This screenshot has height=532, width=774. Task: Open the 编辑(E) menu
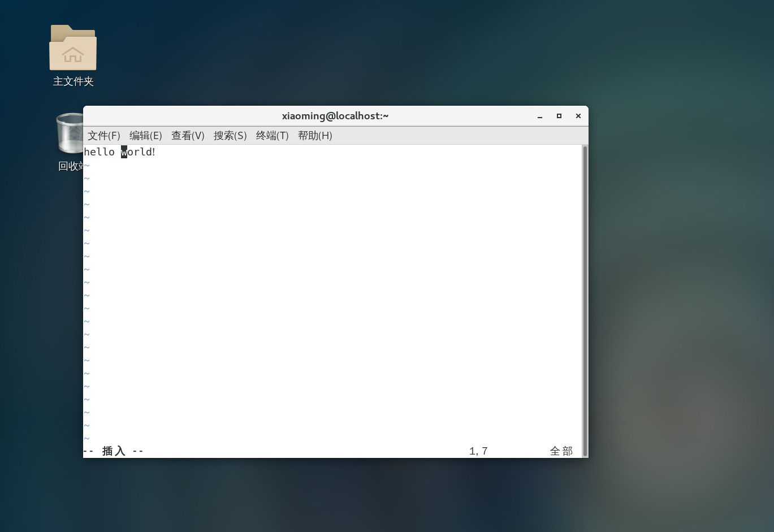click(x=145, y=136)
